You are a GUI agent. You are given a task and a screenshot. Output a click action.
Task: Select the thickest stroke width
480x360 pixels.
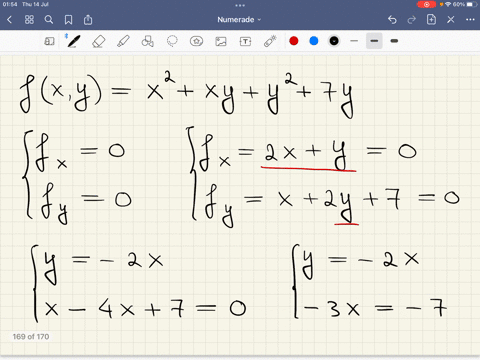[x=394, y=41]
